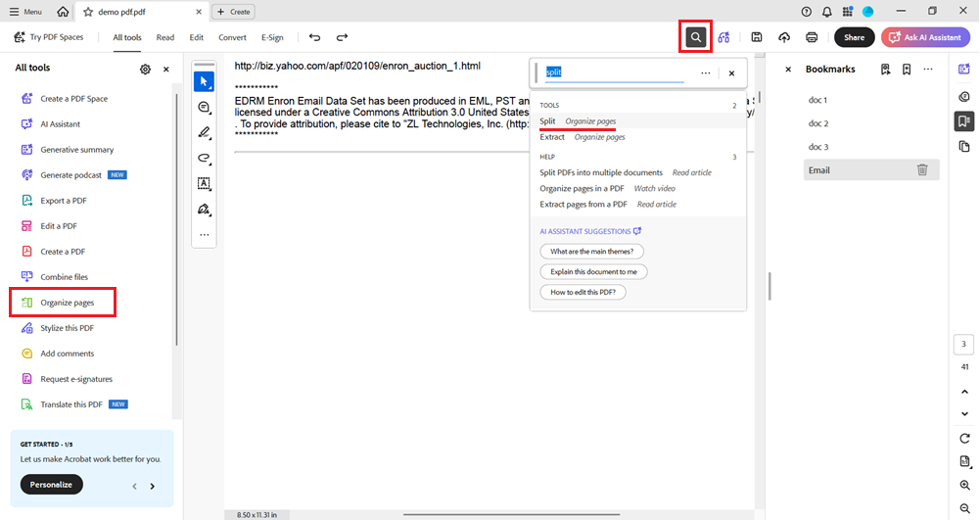Select the doc 2 bookmark
The width and height of the screenshot is (980, 520).
(x=818, y=123)
